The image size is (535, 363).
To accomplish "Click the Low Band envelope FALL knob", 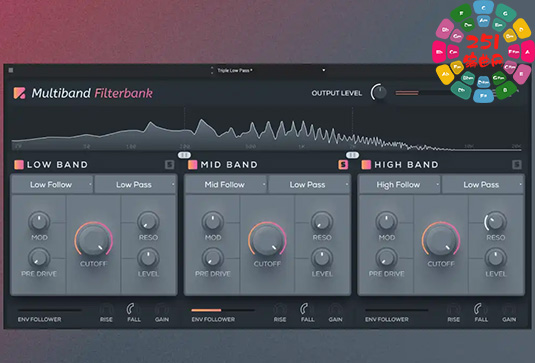I will pyautogui.click(x=133, y=309).
